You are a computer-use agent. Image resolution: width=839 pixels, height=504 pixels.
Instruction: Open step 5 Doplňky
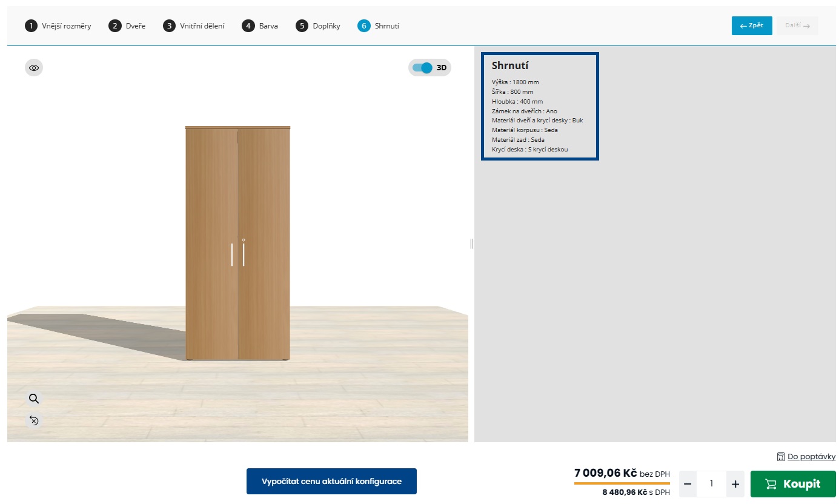pyautogui.click(x=318, y=25)
